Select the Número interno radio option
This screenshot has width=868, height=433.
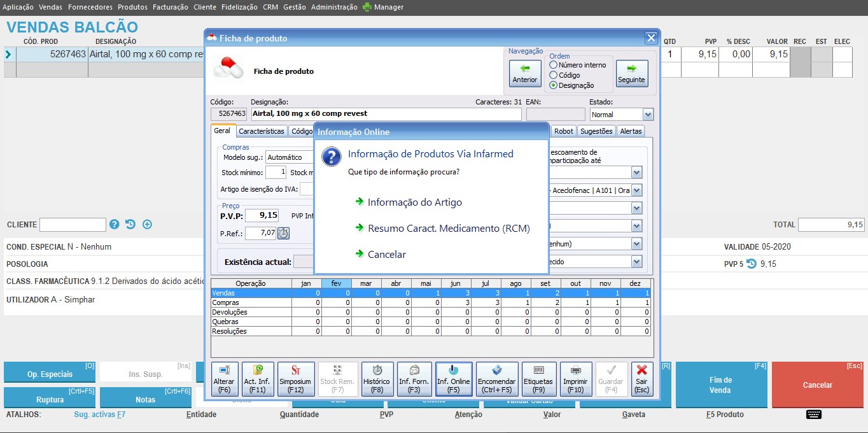(554, 65)
